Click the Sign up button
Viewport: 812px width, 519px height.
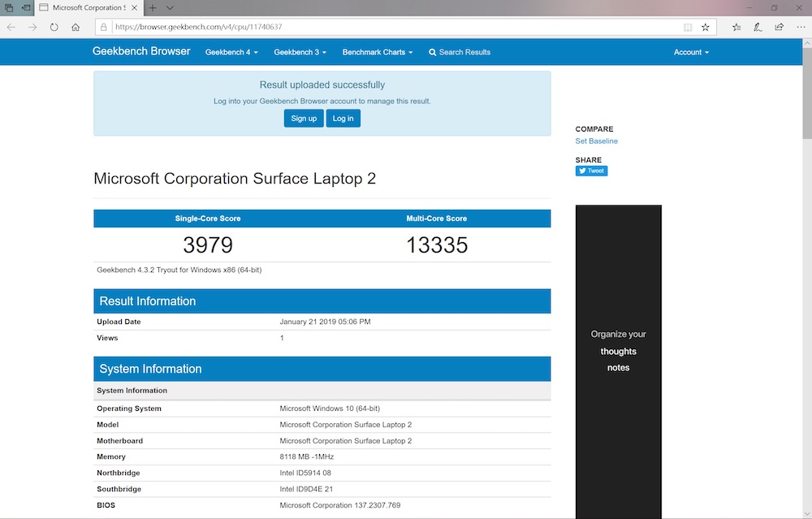point(304,119)
